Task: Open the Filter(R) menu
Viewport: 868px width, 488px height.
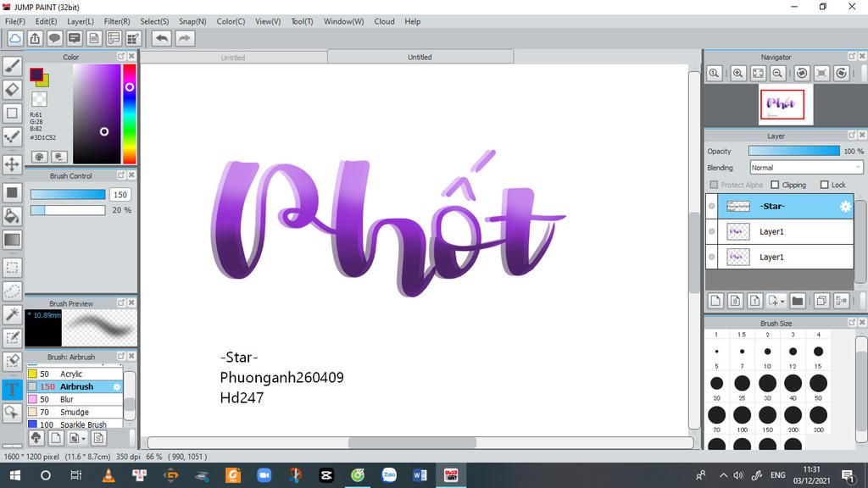Action: pyautogui.click(x=117, y=21)
